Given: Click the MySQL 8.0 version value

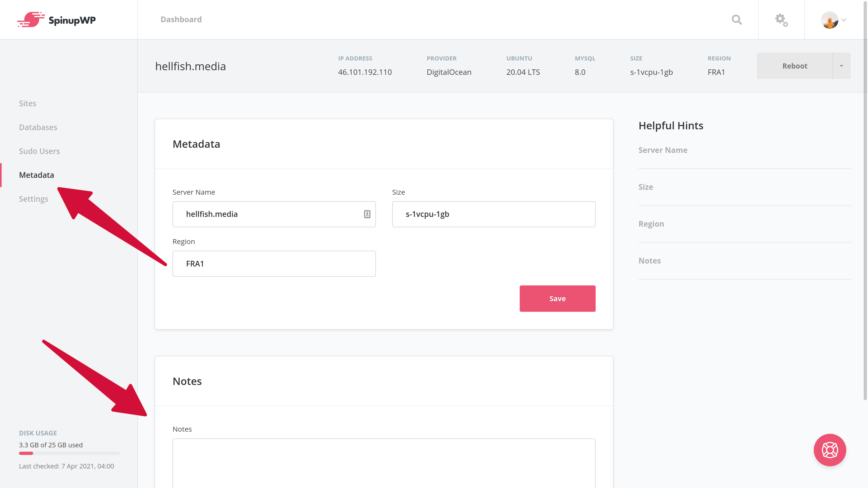Looking at the screenshot, I should click(580, 72).
